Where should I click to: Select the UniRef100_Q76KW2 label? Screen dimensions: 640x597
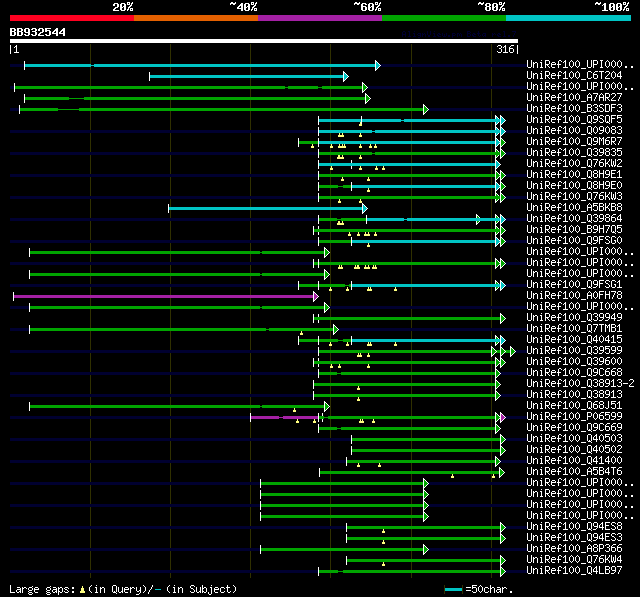pos(574,164)
